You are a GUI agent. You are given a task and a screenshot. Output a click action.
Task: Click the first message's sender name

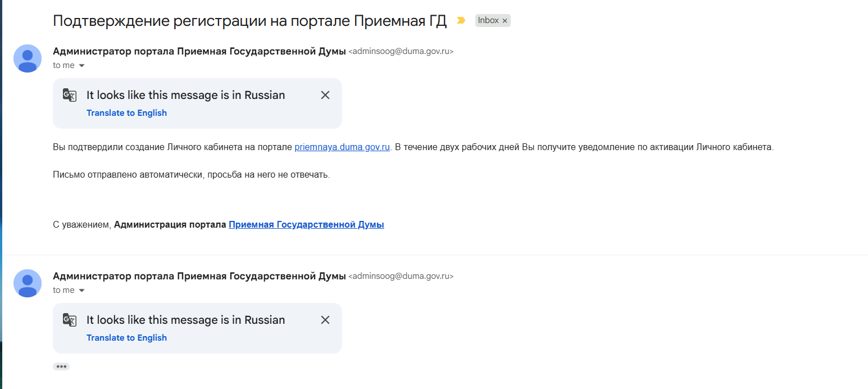pyautogui.click(x=199, y=52)
